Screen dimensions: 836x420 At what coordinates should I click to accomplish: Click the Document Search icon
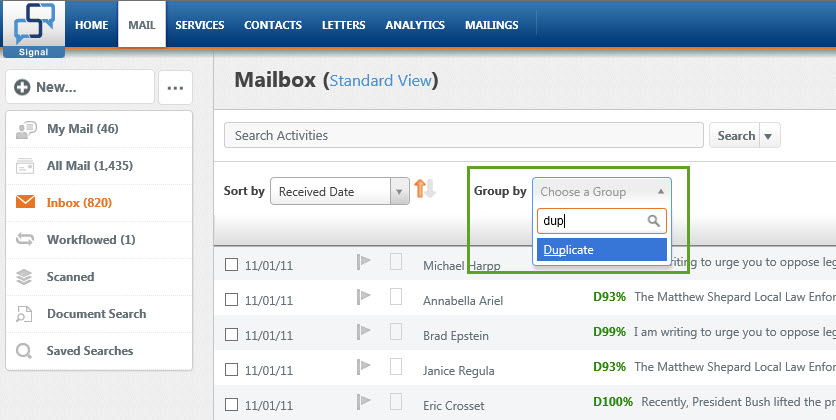[24, 314]
